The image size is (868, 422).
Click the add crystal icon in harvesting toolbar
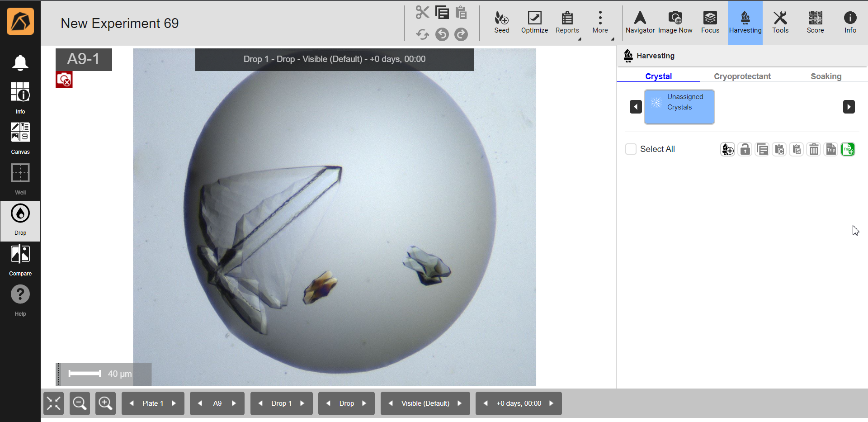[x=727, y=149]
